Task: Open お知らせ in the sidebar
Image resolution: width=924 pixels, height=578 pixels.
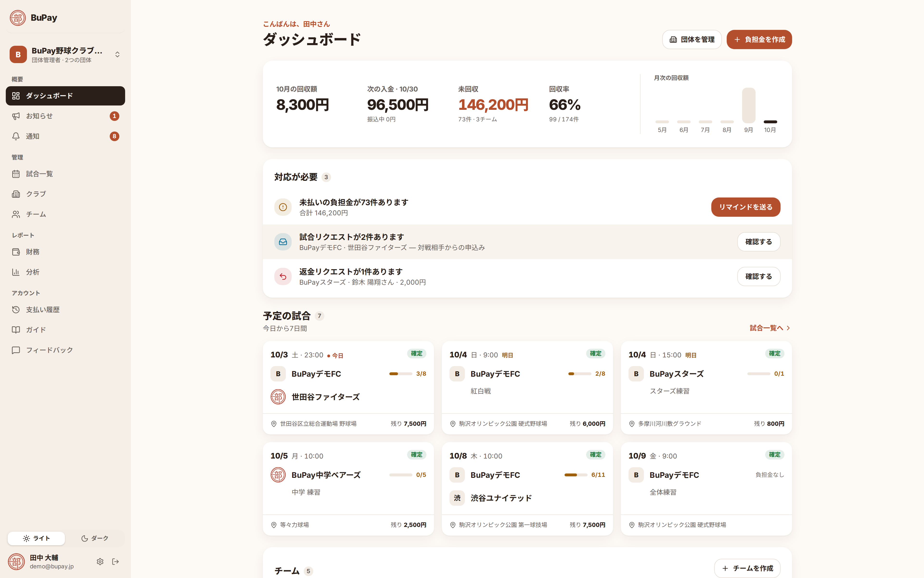Action: click(x=65, y=116)
